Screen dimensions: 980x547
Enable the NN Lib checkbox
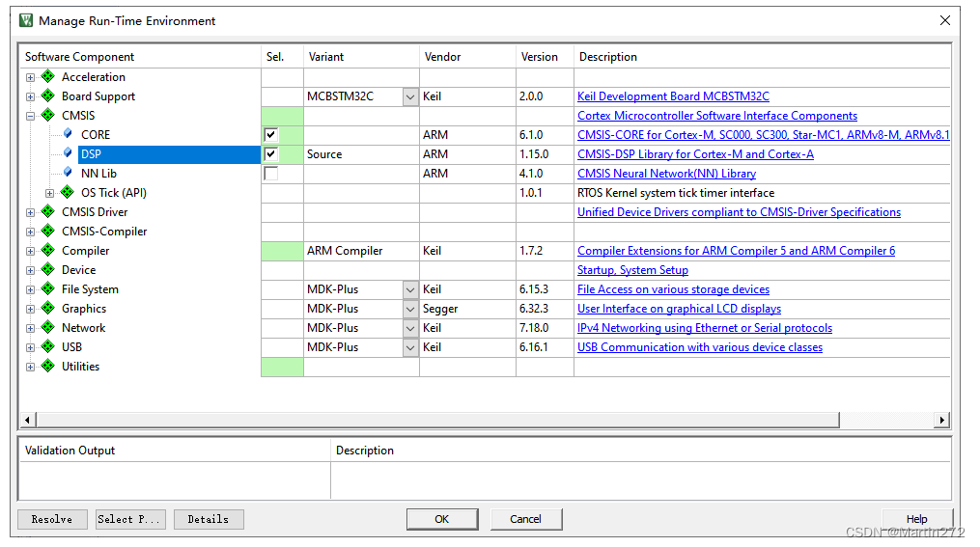(x=270, y=174)
